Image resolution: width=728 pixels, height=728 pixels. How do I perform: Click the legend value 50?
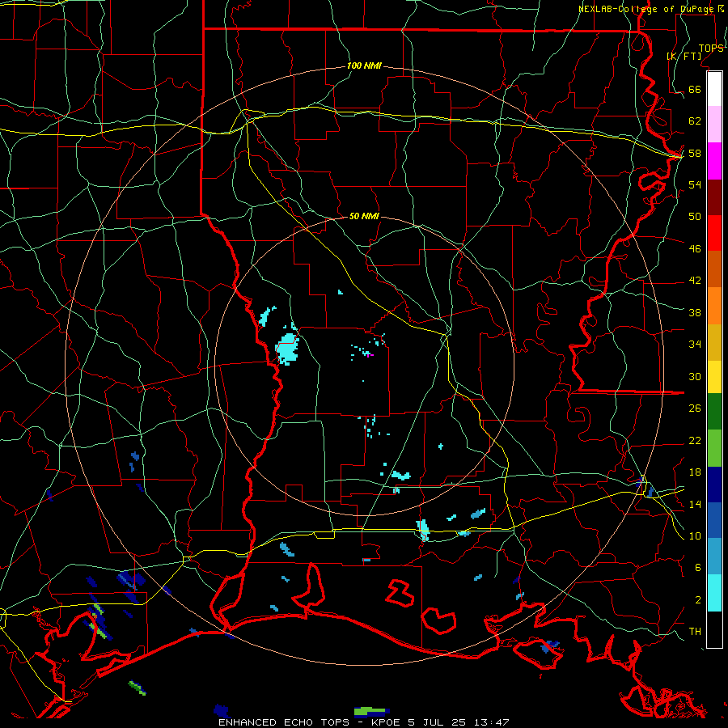click(x=695, y=216)
